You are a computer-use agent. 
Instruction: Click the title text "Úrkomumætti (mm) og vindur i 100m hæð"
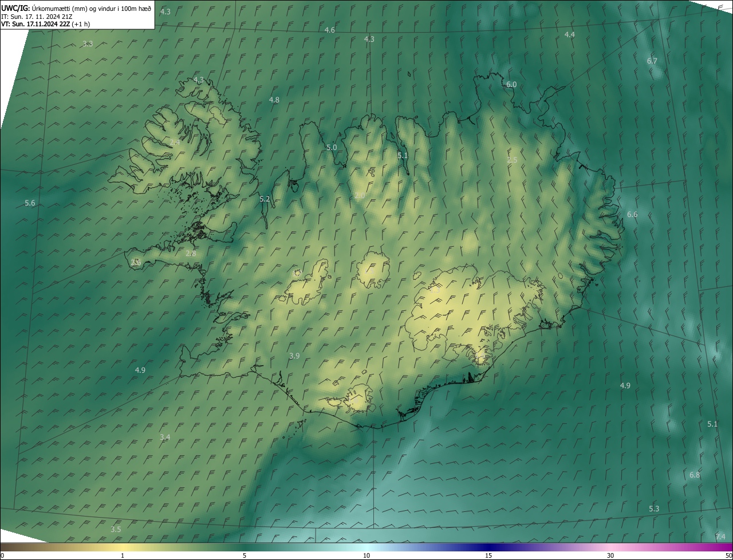tap(92, 8)
